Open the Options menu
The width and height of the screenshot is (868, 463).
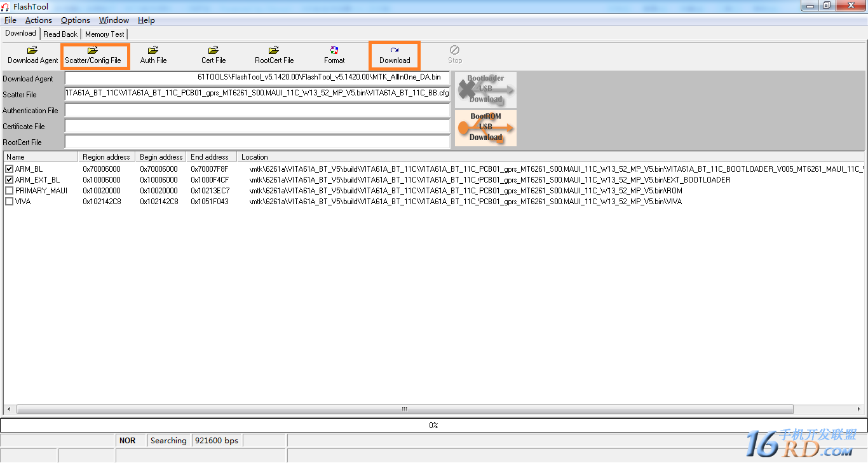pyautogui.click(x=75, y=20)
